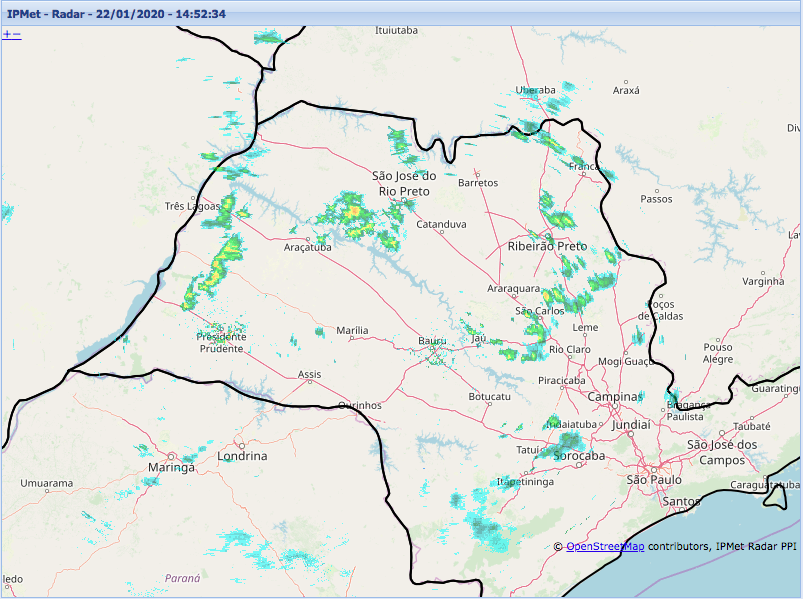
Task: Select the Londrina city label
Action: pyautogui.click(x=242, y=456)
